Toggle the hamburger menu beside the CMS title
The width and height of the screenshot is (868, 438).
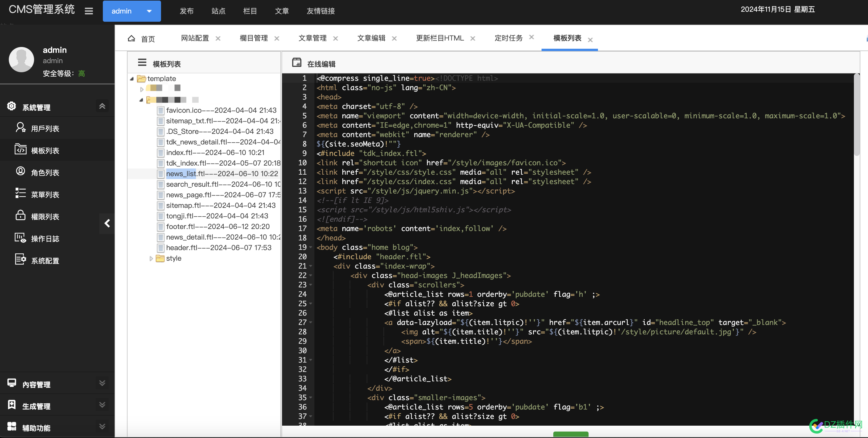89,11
